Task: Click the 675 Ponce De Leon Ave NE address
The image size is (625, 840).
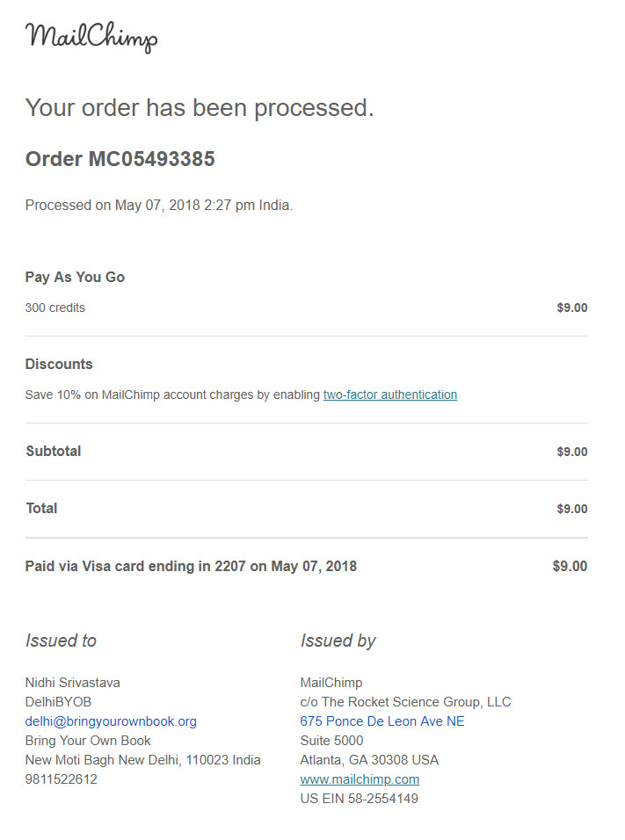Action: (x=382, y=721)
